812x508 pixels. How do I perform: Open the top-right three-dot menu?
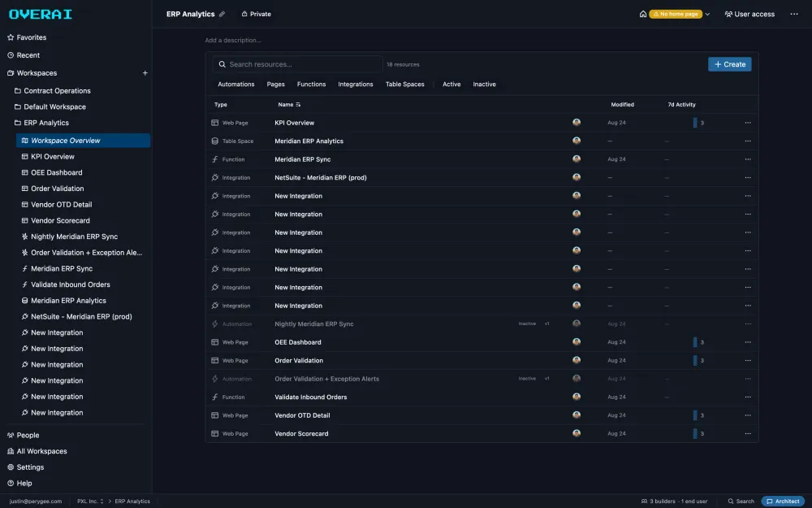(x=794, y=14)
